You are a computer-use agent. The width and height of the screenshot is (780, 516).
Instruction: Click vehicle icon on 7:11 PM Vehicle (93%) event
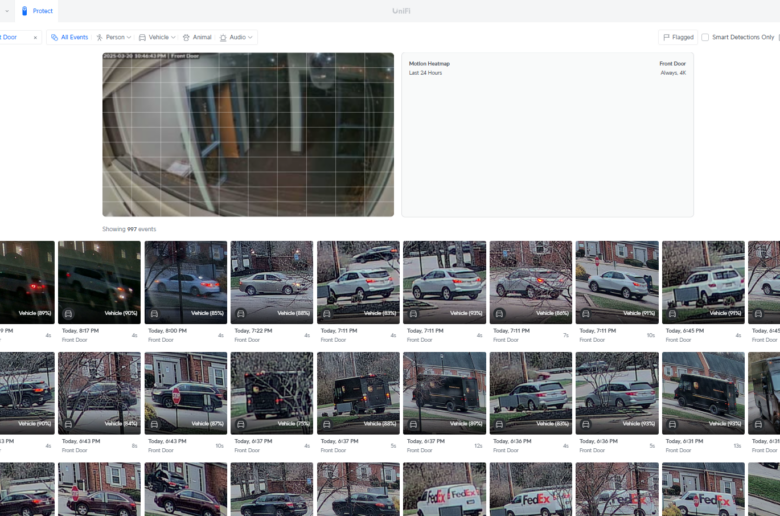(x=413, y=313)
